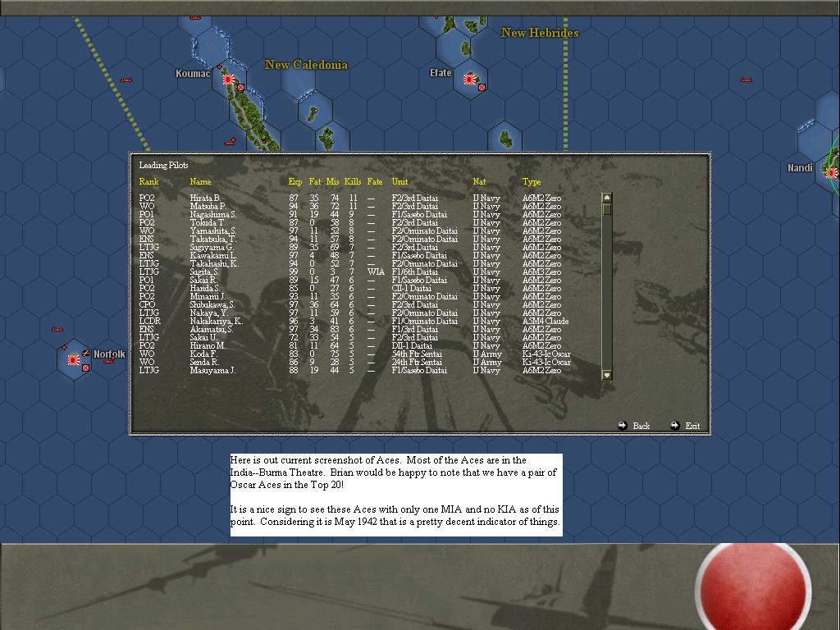This screenshot has width=840, height=630.
Task: Click the Exit arrow icon in Leading Pilots
Action: click(674, 426)
